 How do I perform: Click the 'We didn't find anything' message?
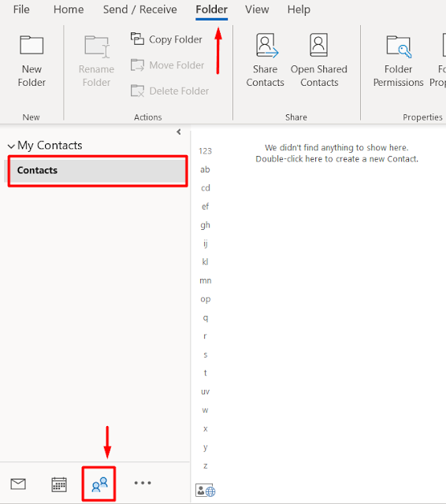click(x=336, y=154)
